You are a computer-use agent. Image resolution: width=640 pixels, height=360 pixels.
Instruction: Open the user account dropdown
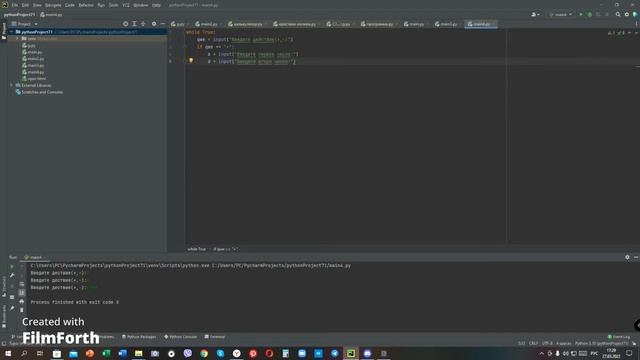[535, 15]
